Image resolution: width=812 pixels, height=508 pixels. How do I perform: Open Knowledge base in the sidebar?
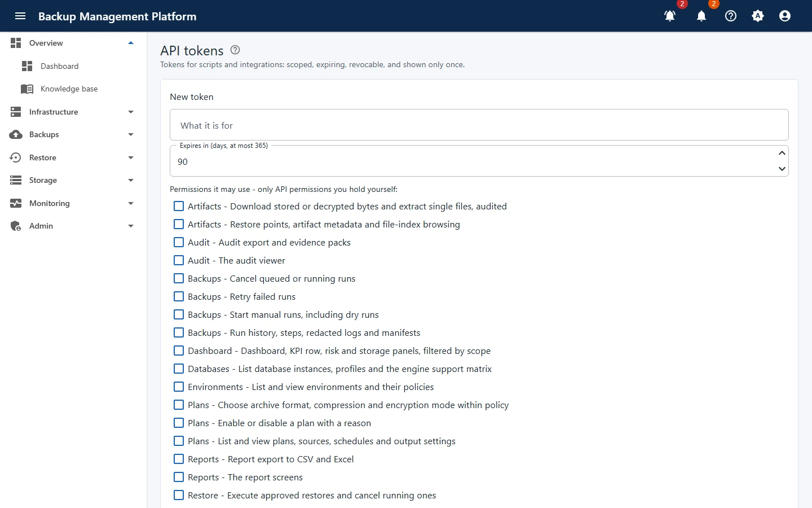coord(73,89)
